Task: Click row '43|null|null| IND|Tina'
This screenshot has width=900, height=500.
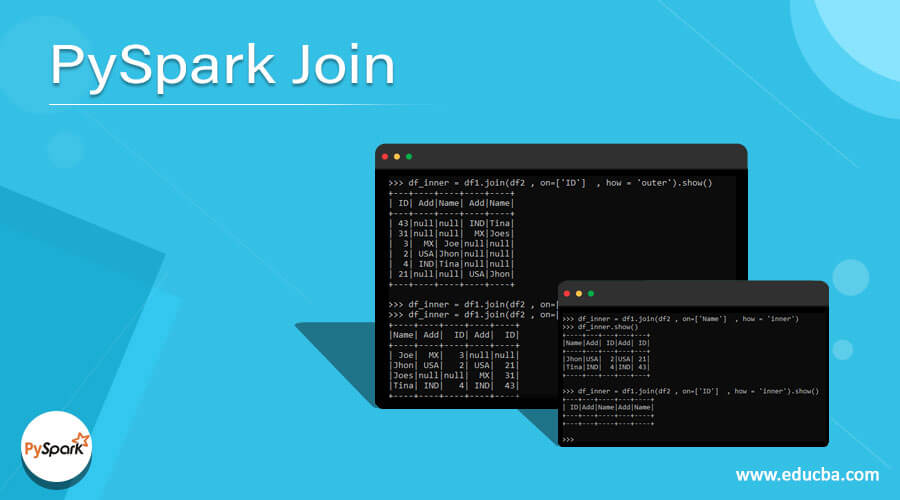Action: coord(451,223)
